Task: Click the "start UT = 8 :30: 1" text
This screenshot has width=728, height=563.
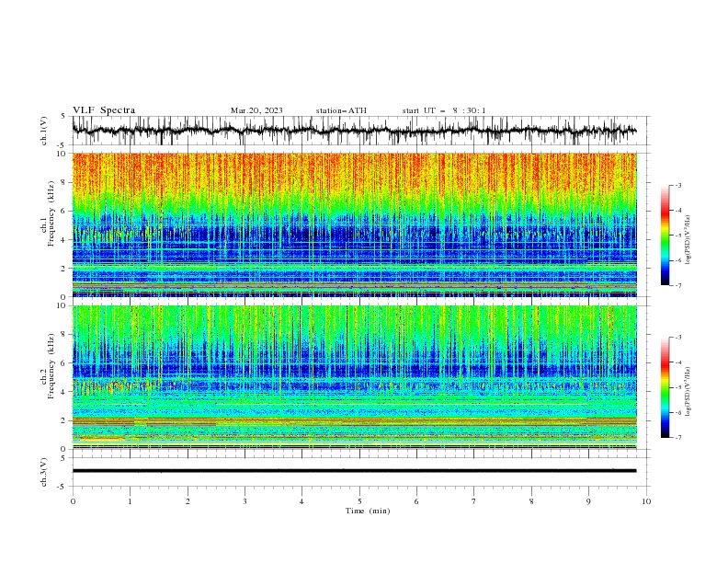Action: [x=444, y=110]
